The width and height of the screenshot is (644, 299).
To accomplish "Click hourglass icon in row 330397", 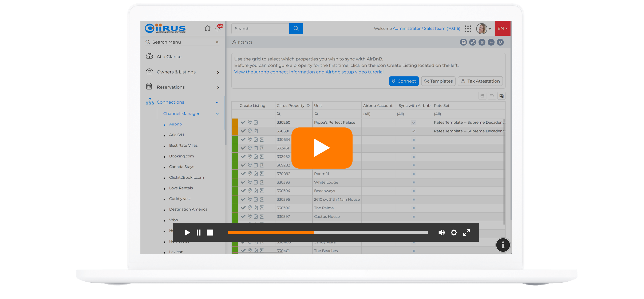I will pos(262,216).
